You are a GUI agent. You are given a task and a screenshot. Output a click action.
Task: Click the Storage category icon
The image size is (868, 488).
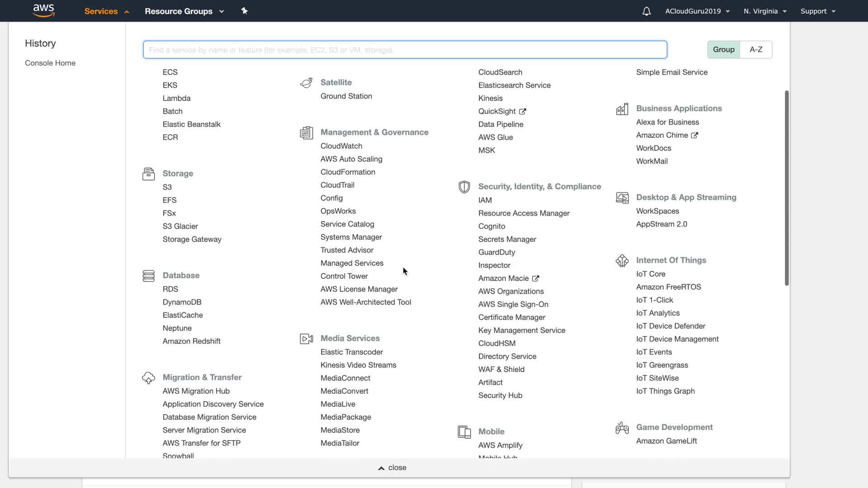148,174
